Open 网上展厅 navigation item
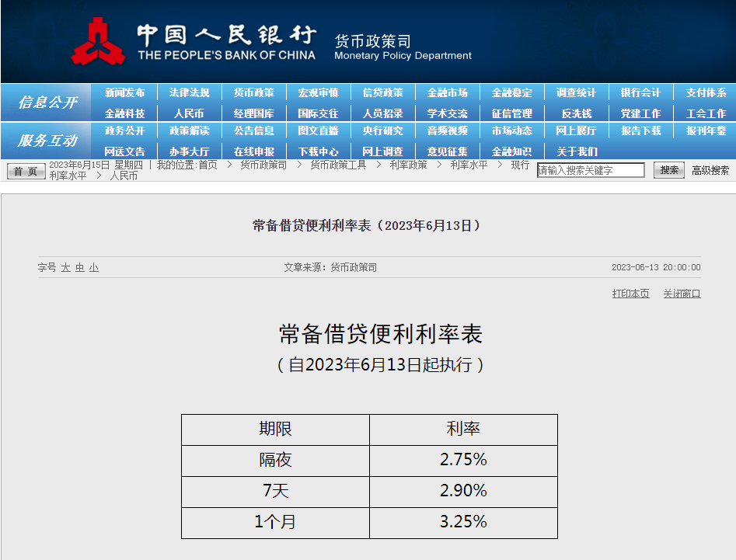 tap(577, 130)
